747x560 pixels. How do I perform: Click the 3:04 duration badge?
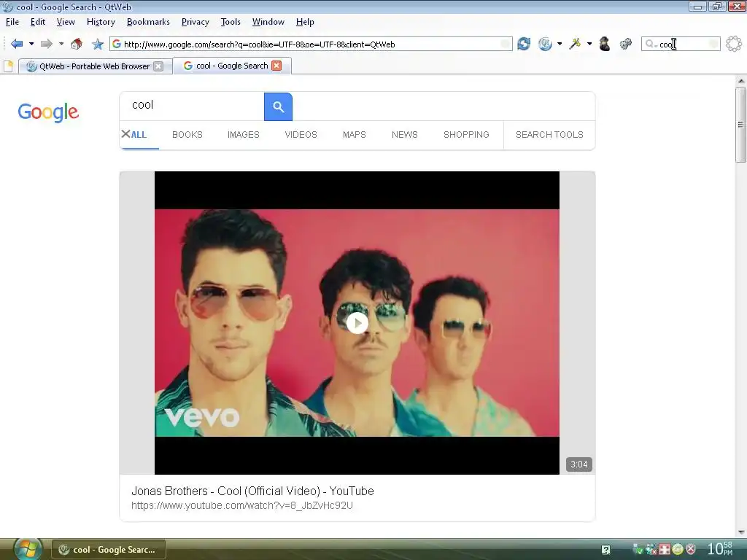tap(578, 464)
